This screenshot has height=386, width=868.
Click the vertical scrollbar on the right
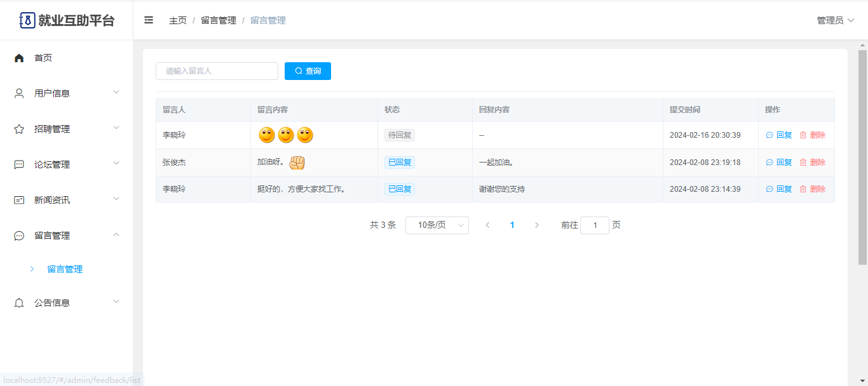tap(862, 159)
